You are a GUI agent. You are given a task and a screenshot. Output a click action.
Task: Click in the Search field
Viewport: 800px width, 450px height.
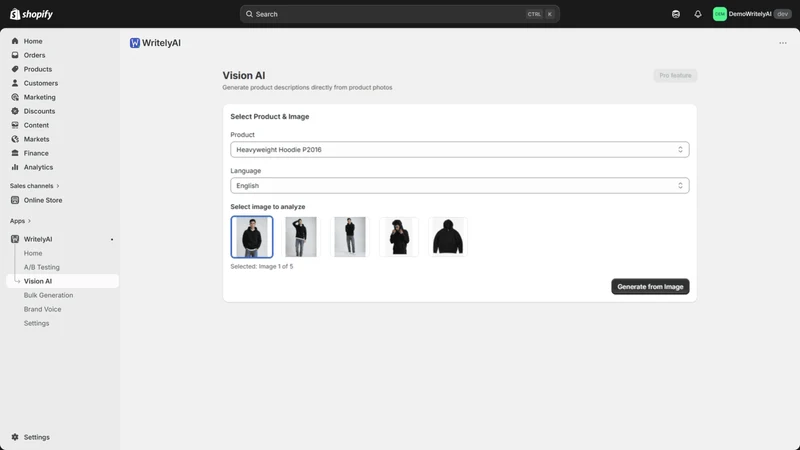pyautogui.click(x=399, y=14)
